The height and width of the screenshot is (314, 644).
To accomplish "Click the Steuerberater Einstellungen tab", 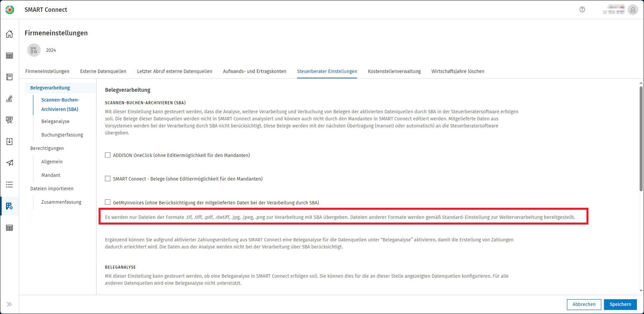I will (x=327, y=71).
